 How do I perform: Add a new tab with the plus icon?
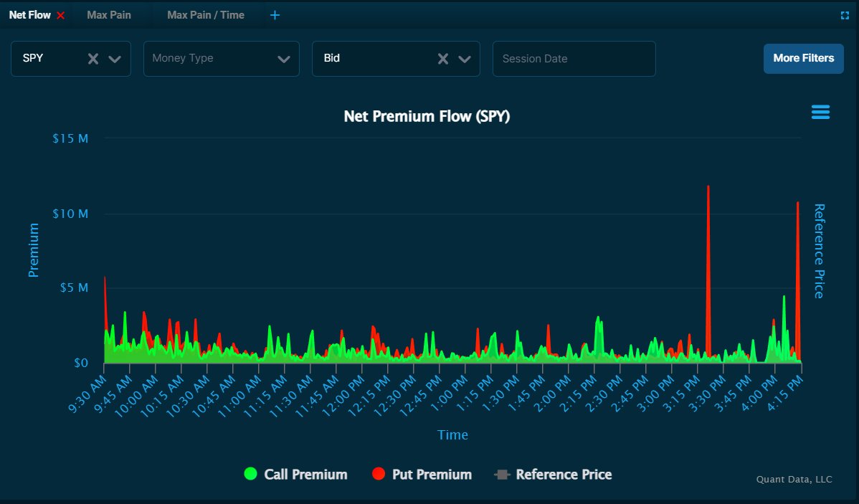tap(275, 14)
